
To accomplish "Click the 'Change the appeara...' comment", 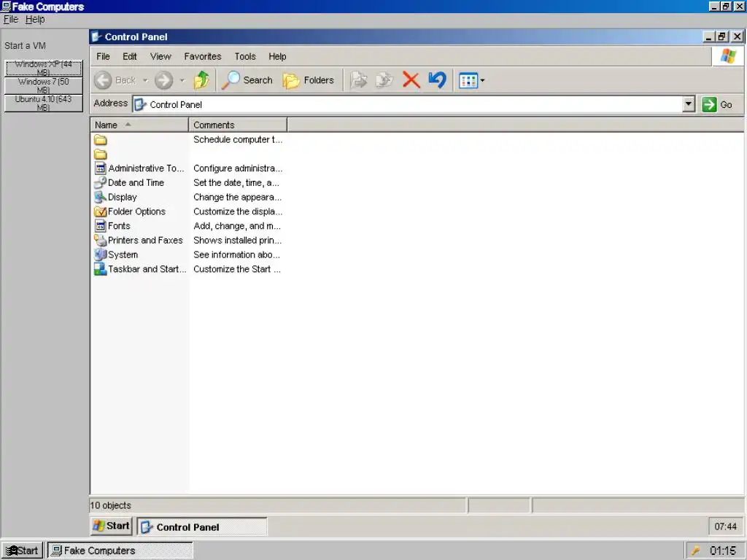I will click(x=237, y=197).
